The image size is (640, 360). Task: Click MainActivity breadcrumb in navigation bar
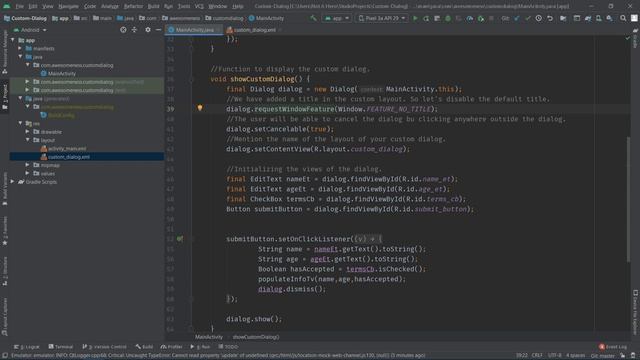pos(266,18)
